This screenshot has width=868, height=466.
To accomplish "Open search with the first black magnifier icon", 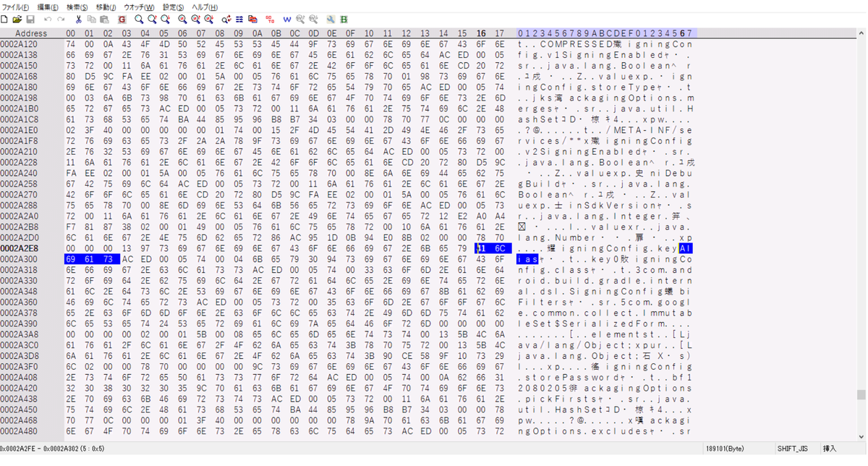I will pyautogui.click(x=139, y=20).
